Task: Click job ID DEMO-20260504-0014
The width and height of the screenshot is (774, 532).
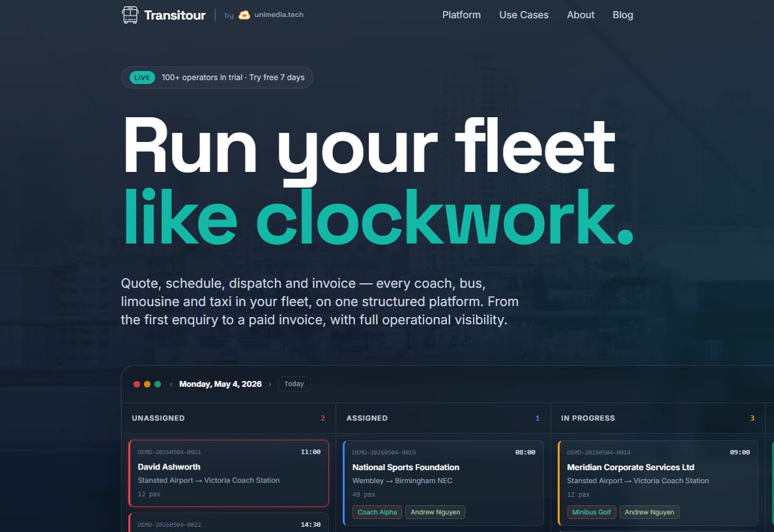Action: (x=599, y=453)
